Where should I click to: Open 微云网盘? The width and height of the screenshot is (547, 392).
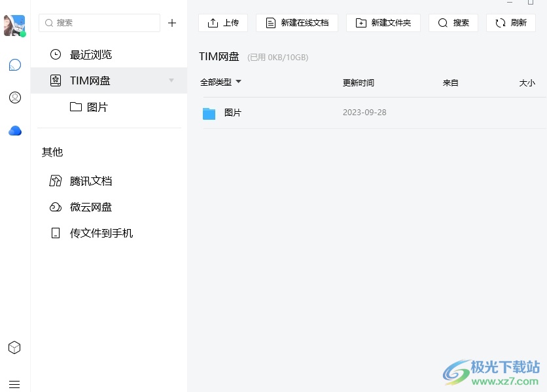point(109,207)
